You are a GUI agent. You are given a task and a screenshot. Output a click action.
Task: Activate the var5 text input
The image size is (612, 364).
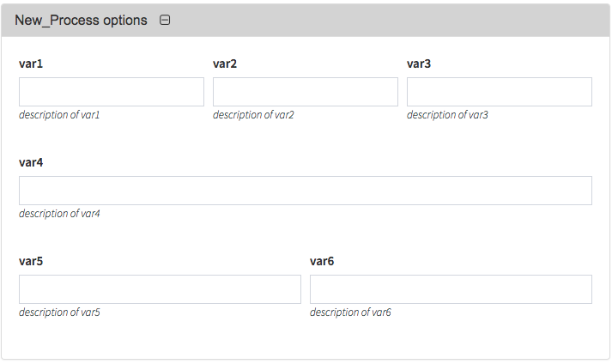pyautogui.click(x=160, y=289)
